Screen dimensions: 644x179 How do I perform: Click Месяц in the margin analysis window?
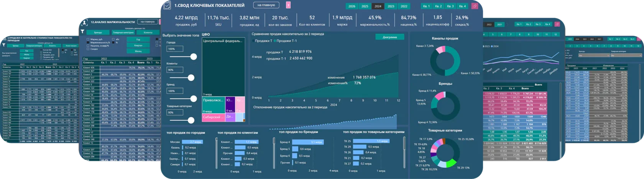click(138, 51)
